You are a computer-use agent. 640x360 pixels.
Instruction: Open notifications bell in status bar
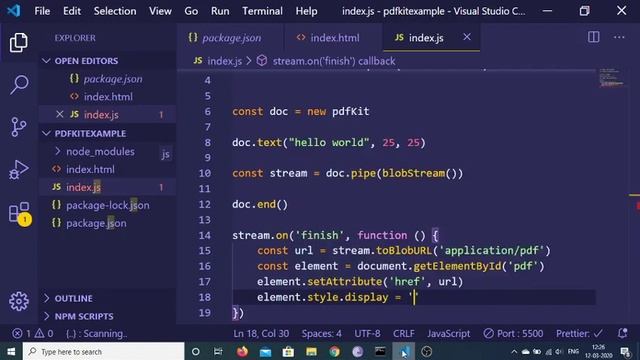pos(622,333)
